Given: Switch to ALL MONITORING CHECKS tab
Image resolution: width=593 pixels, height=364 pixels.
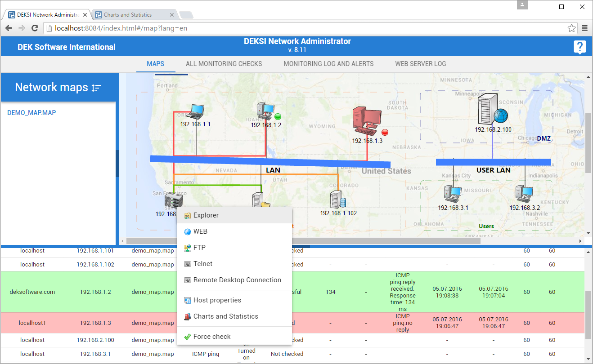Looking at the screenshot, I should pos(224,64).
